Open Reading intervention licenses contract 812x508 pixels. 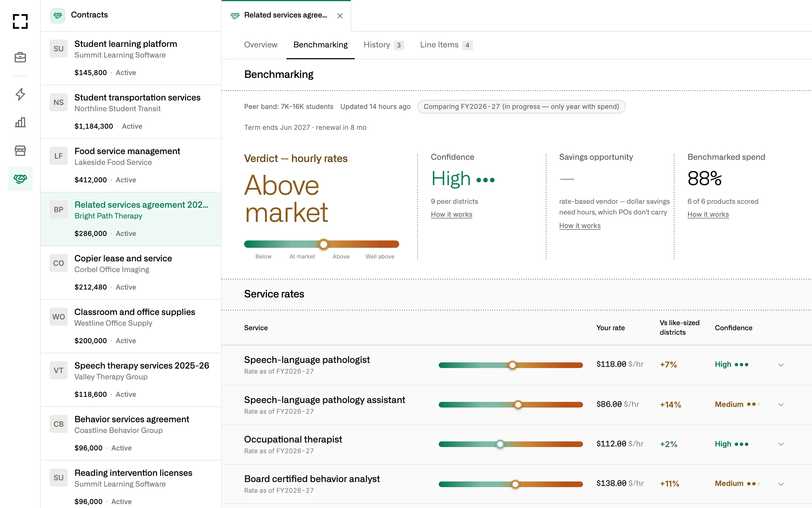tap(131, 484)
